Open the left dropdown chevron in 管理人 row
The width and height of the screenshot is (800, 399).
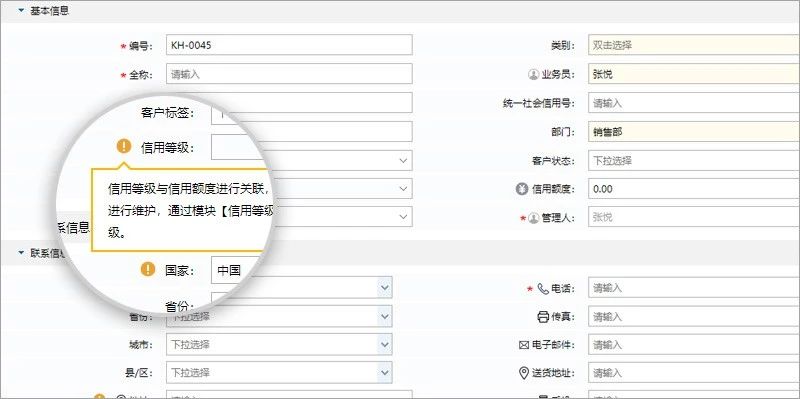coord(404,217)
